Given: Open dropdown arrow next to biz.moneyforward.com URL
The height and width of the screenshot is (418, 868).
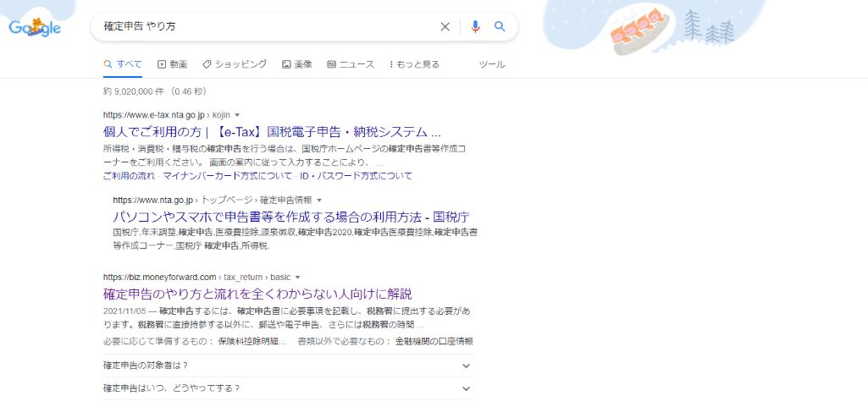Looking at the screenshot, I should tap(298, 277).
